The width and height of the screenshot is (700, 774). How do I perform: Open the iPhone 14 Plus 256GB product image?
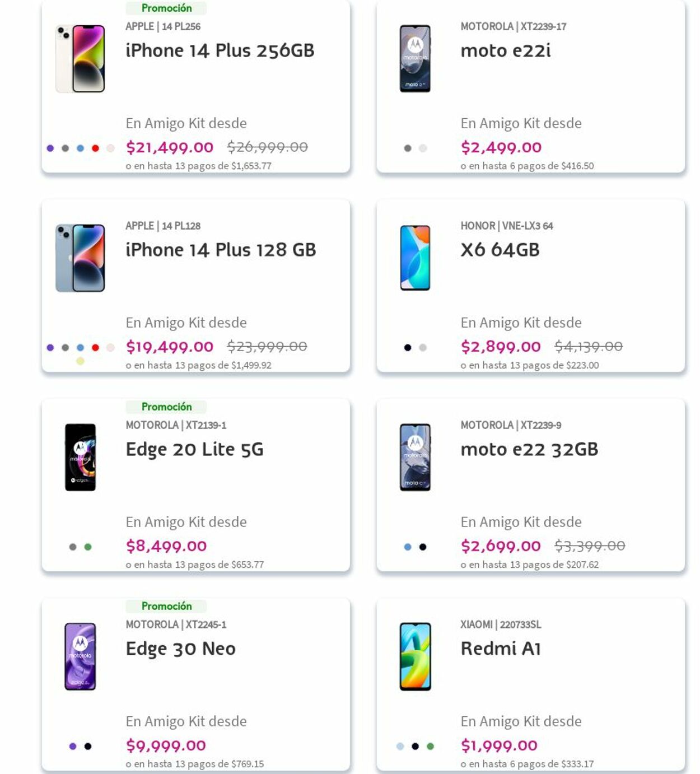pyautogui.click(x=80, y=59)
